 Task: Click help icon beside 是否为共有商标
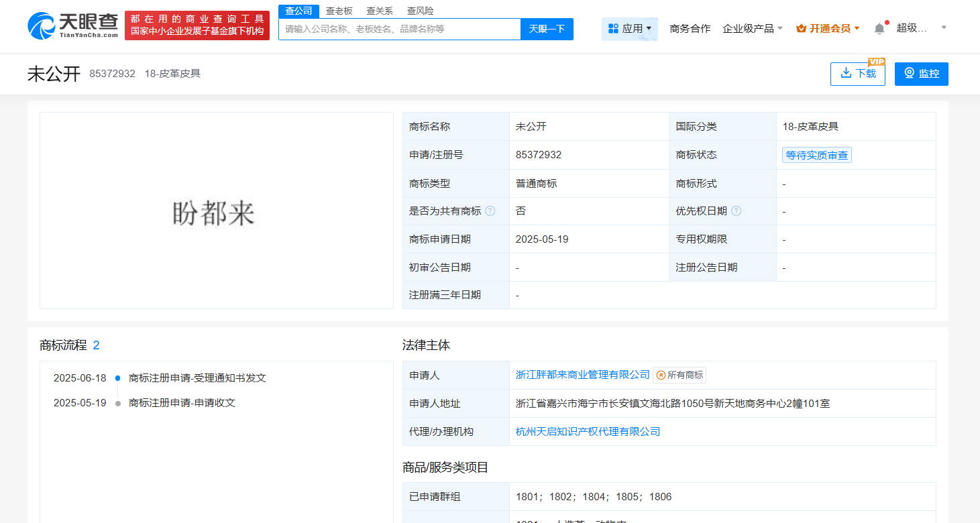(x=490, y=211)
